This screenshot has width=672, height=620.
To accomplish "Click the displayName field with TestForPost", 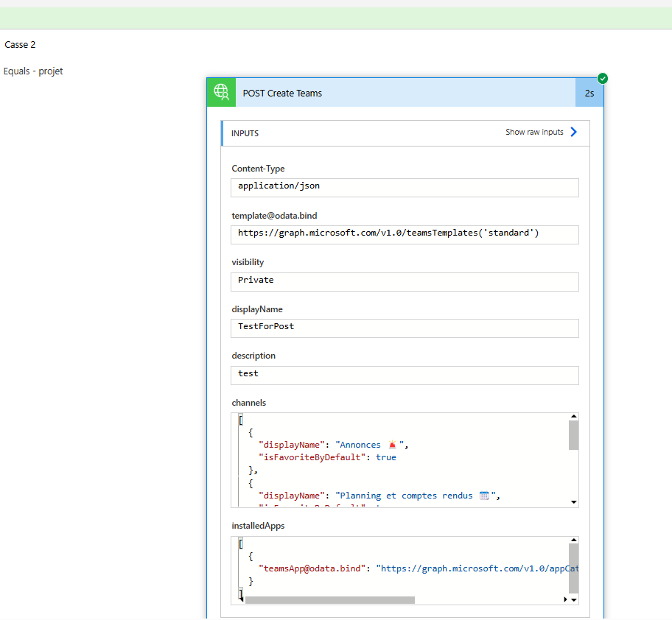I will coord(405,328).
